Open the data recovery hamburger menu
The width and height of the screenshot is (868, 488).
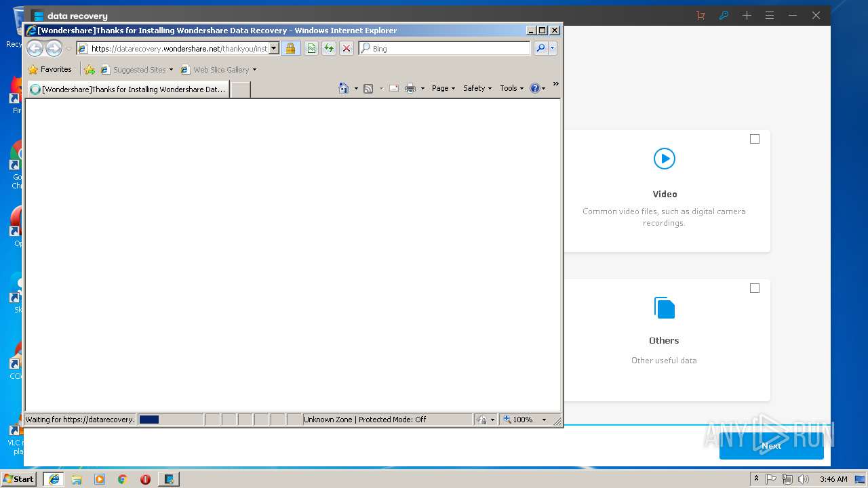[x=770, y=15]
